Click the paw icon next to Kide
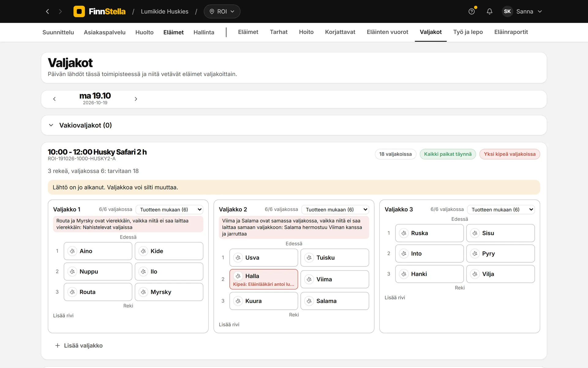This screenshot has height=368, width=588. click(143, 251)
